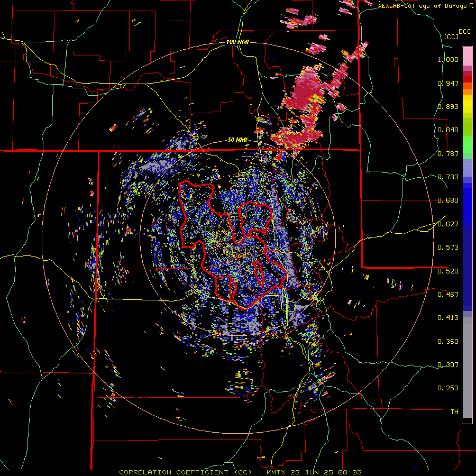Click the 0.520 scale value
Image resolution: width=476 pixels, height=476 pixels.
(x=448, y=271)
